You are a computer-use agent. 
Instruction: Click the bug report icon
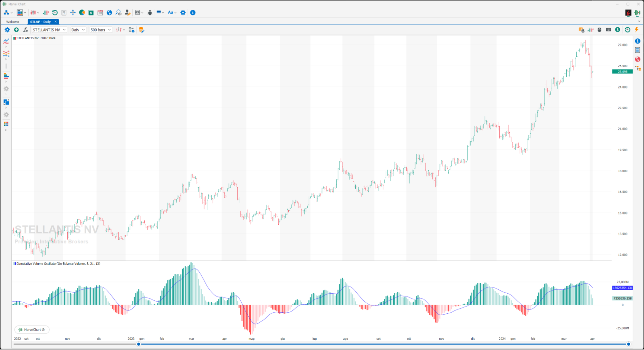tap(150, 13)
